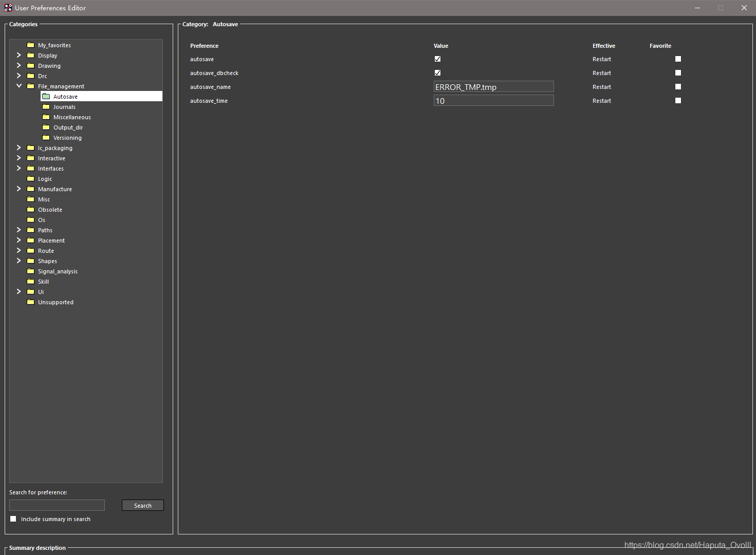Expand the Ui category
This screenshot has height=555, width=756.
(x=19, y=291)
